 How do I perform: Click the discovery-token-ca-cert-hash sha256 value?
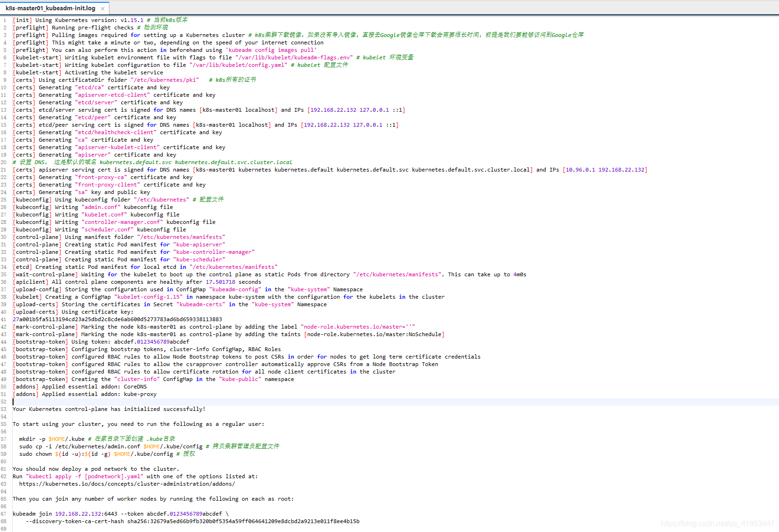243,521
